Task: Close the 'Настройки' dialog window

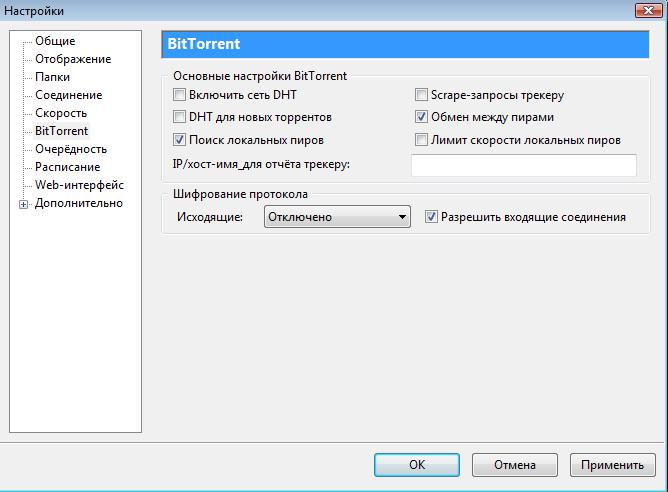Action: [648, 10]
